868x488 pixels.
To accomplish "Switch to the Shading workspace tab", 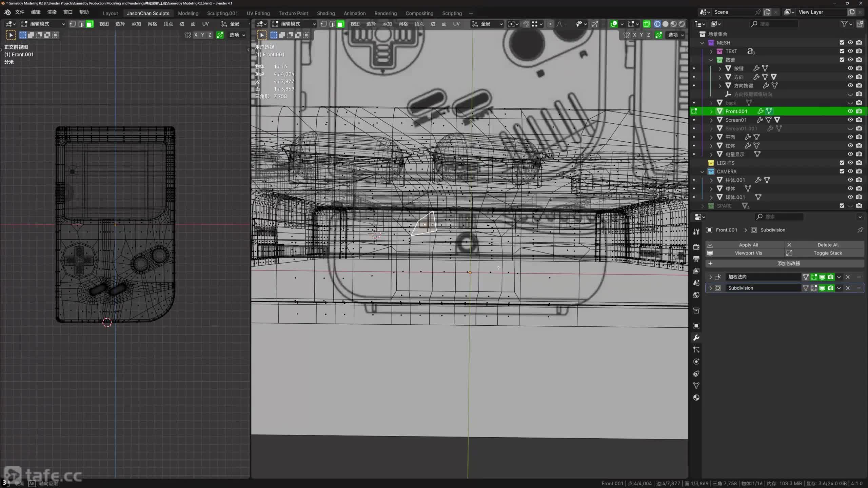I will (326, 13).
